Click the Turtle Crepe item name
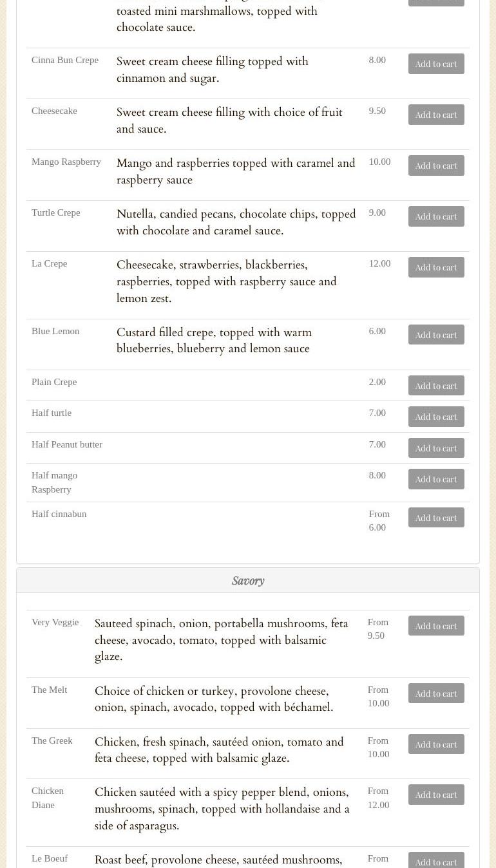Screen dimensions: 496x868 point(56,212)
